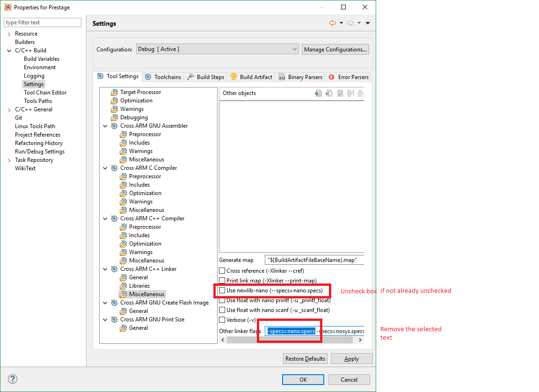539x392 pixels.
Task: Open the Configuration dropdown
Action: tap(294, 49)
